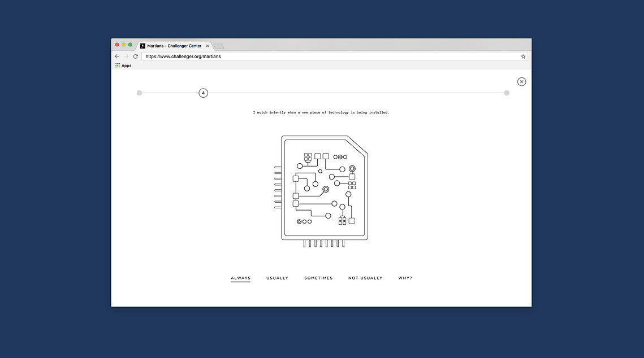Click the progress bar end dot
The image size is (644, 358).
pos(507,93)
